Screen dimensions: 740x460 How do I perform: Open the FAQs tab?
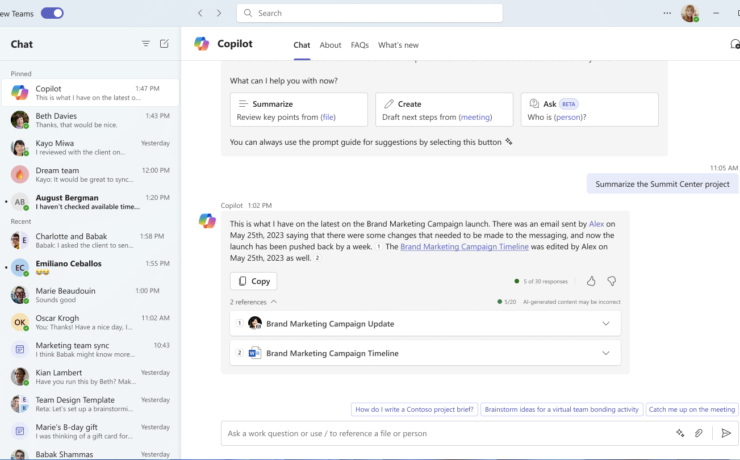pos(359,45)
